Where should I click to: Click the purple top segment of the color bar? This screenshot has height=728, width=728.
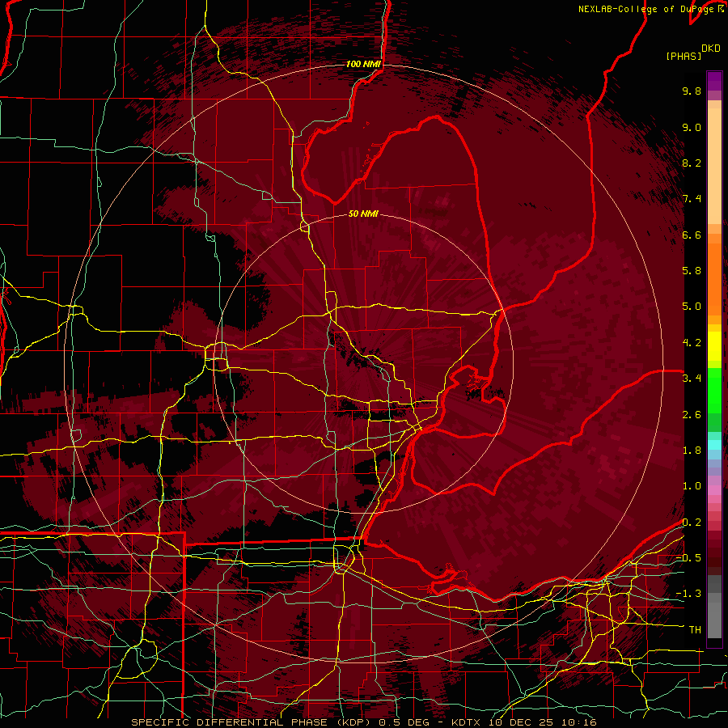click(x=714, y=81)
